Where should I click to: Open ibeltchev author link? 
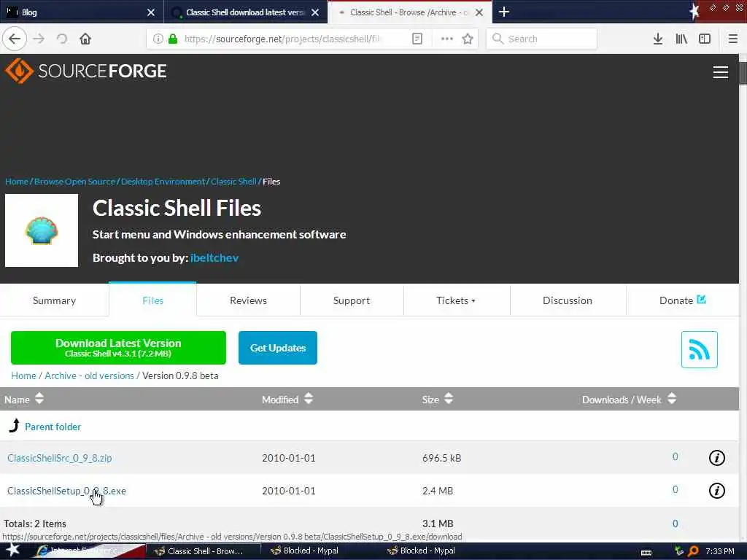[214, 257]
